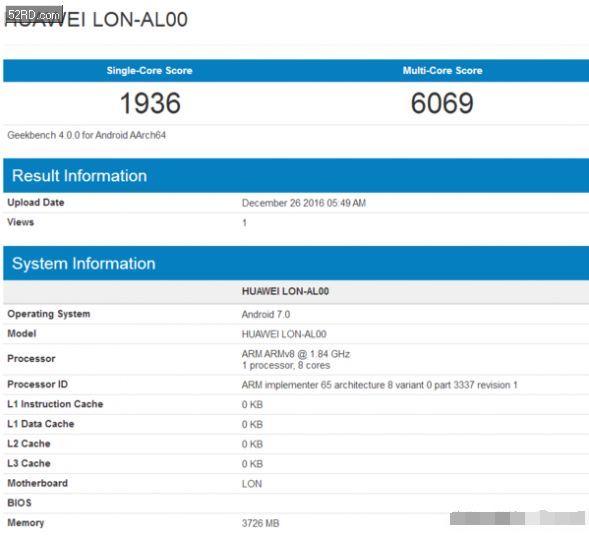The image size is (589, 547).
Task: Click the Android 7.0 operating system value
Action: [266, 314]
